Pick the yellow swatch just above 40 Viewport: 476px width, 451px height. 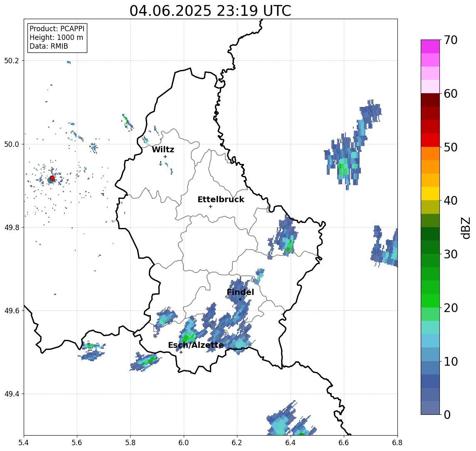point(430,193)
